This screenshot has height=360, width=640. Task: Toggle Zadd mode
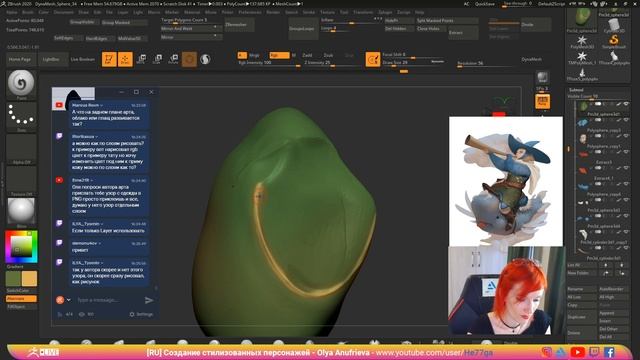(307, 55)
